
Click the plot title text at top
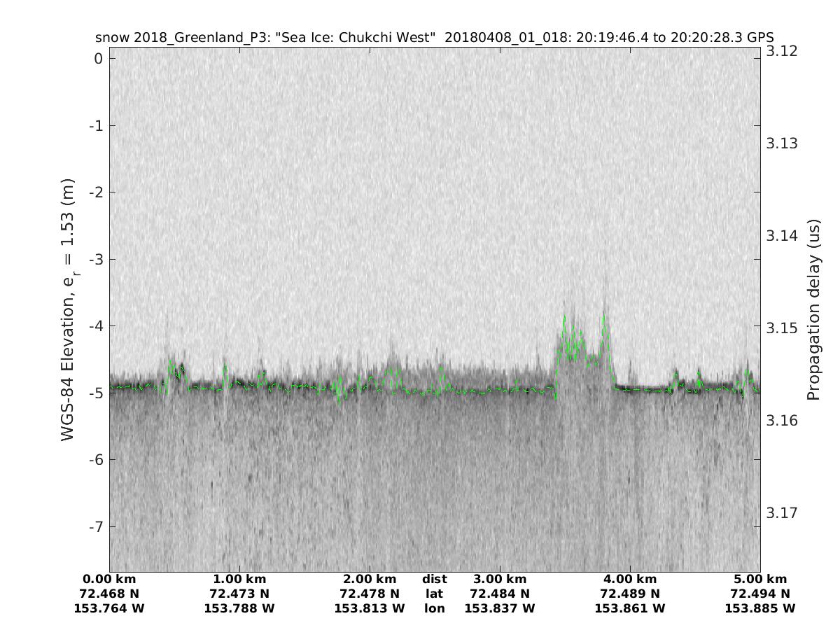pyautogui.click(x=434, y=38)
